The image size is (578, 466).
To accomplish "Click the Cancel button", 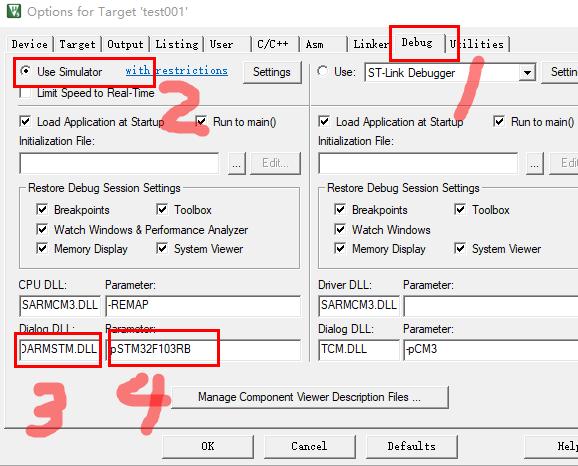I will tap(309, 446).
